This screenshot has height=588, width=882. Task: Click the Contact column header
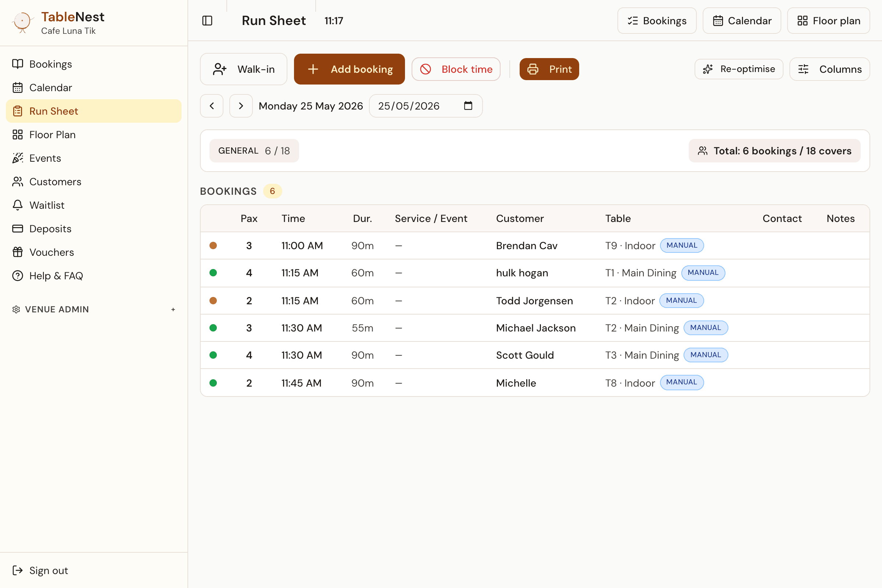coord(782,219)
